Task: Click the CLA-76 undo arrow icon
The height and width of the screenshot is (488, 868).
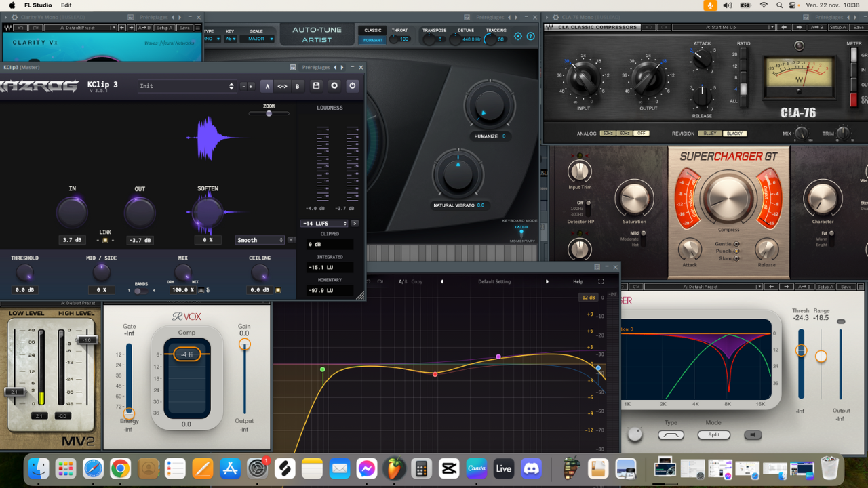Action: tap(648, 27)
